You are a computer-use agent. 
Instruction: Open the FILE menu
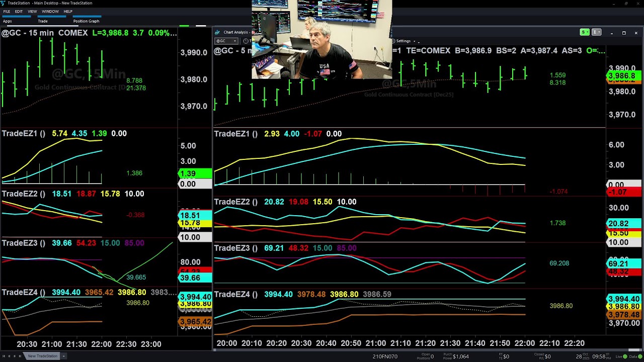[x=7, y=11]
